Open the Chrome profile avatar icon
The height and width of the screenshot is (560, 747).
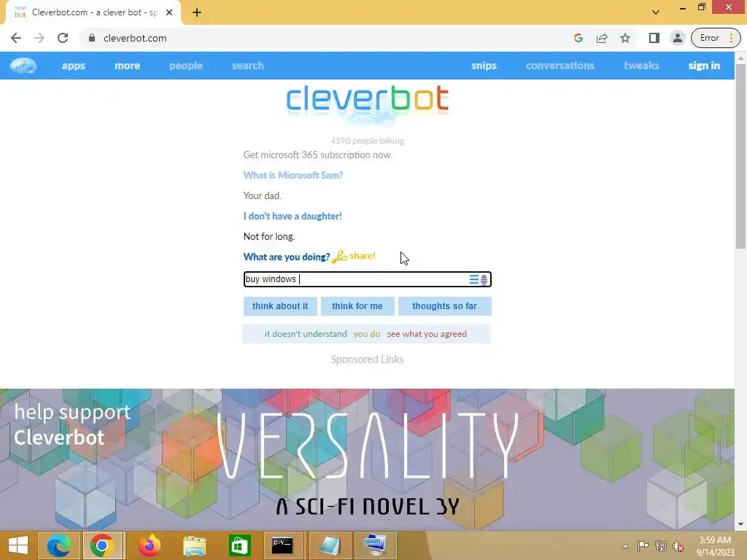point(678,38)
